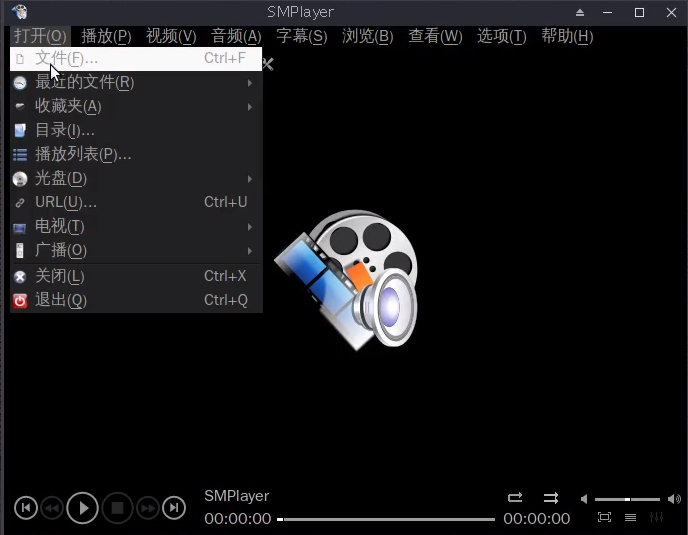Viewport: 688px width, 535px height.
Task: Start playback with the play button
Action: (x=82, y=508)
